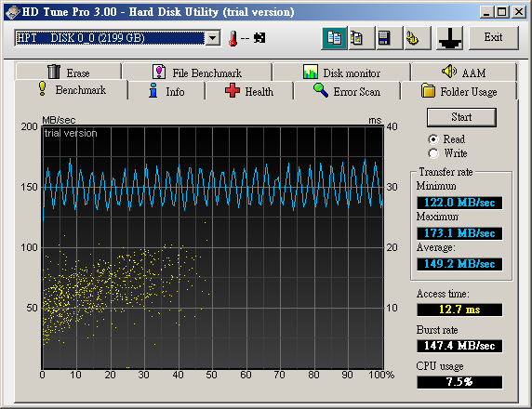
Task: Open the Disk monitor tab
Action: [341, 72]
